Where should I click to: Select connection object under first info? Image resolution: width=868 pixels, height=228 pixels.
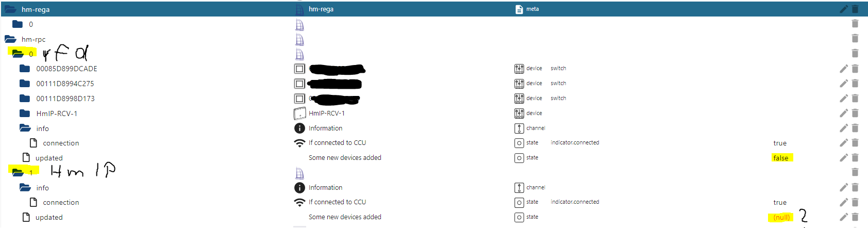61,143
